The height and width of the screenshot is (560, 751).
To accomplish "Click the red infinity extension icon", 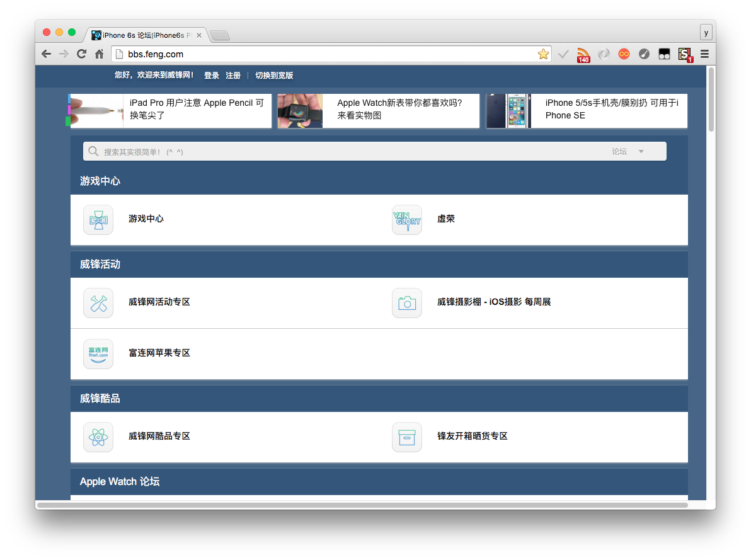I will click(x=624, y=54).
